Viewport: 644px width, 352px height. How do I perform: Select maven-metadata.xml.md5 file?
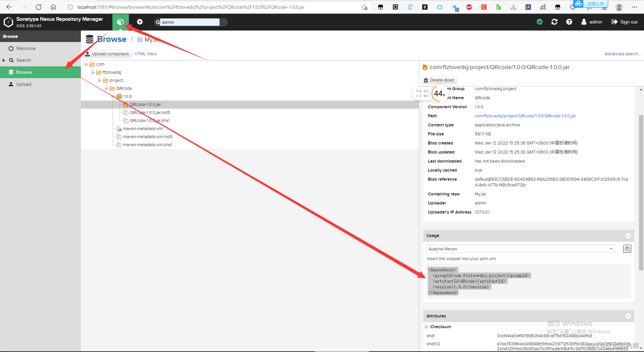(148, 137)
